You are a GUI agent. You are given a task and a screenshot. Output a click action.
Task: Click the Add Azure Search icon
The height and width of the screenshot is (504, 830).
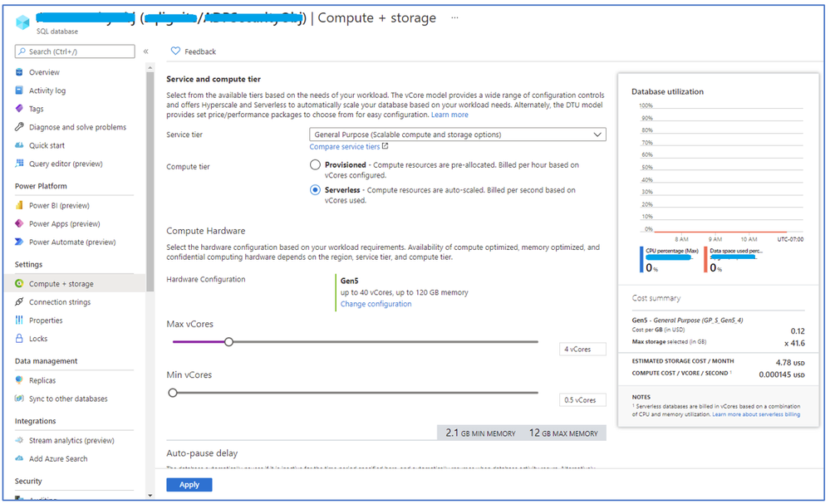pos(20,458)
